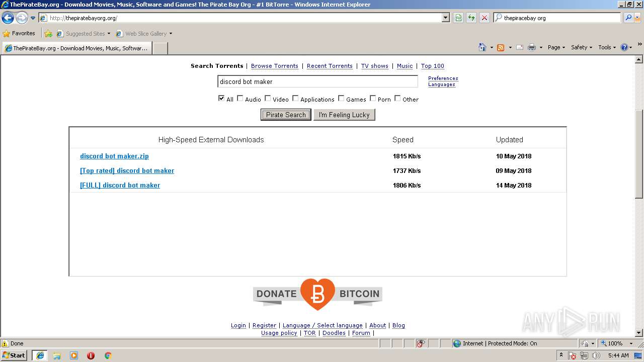644x362 pixels.
Task: Show hidden system tray icons
Action: [x=561, y=355]
